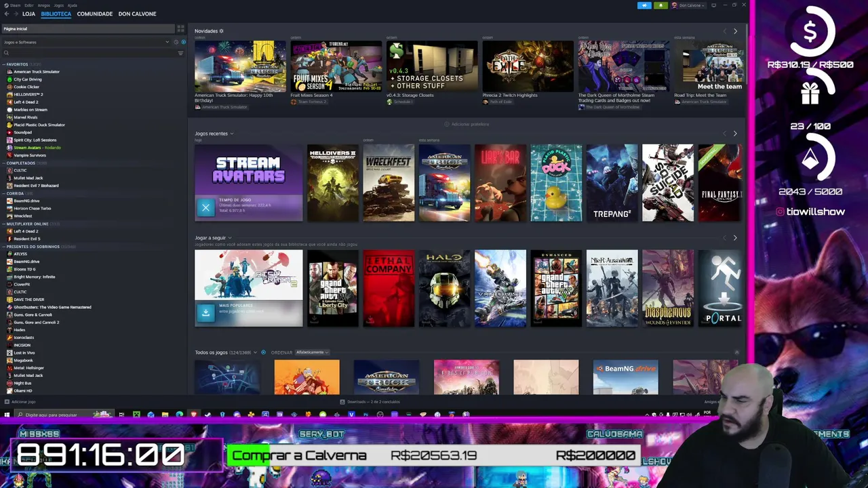Image resolution: width=868 pixels, height=488 pixels.
Task: Select Horizon Chase Turbo in sidebar
Action: click(32, 208)
